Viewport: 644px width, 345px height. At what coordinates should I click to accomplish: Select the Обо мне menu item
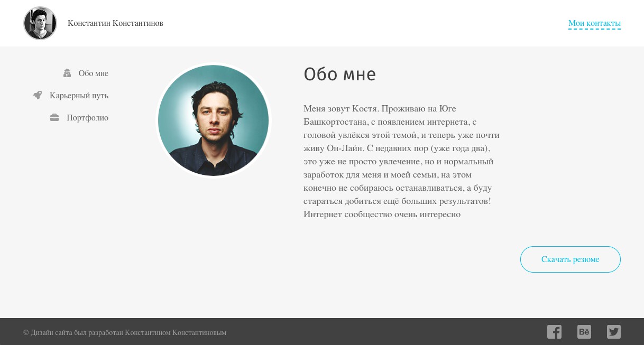point(94,73)
